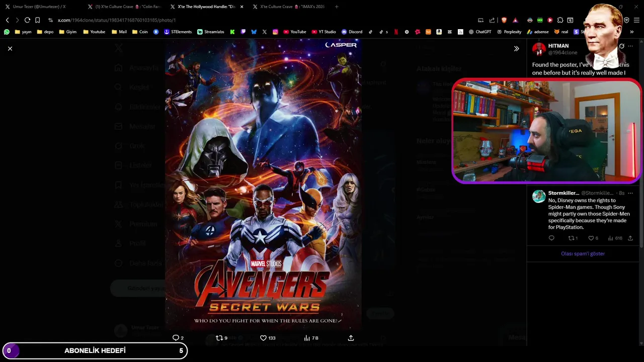This screenshot has width=644, height=362.
Task: Open the depo bookmark folder
Action: click(45, 32)
